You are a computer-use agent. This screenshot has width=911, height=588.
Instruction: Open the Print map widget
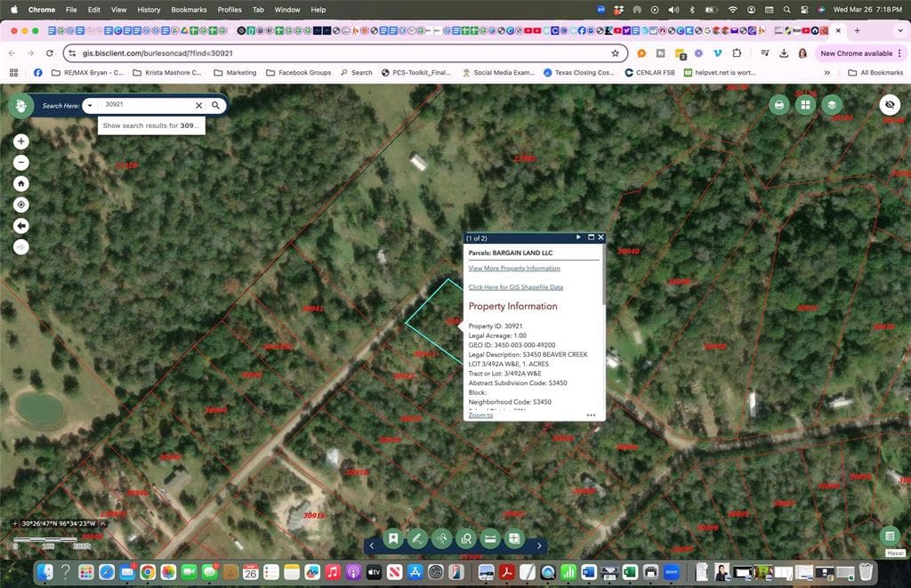coord(779,105)
